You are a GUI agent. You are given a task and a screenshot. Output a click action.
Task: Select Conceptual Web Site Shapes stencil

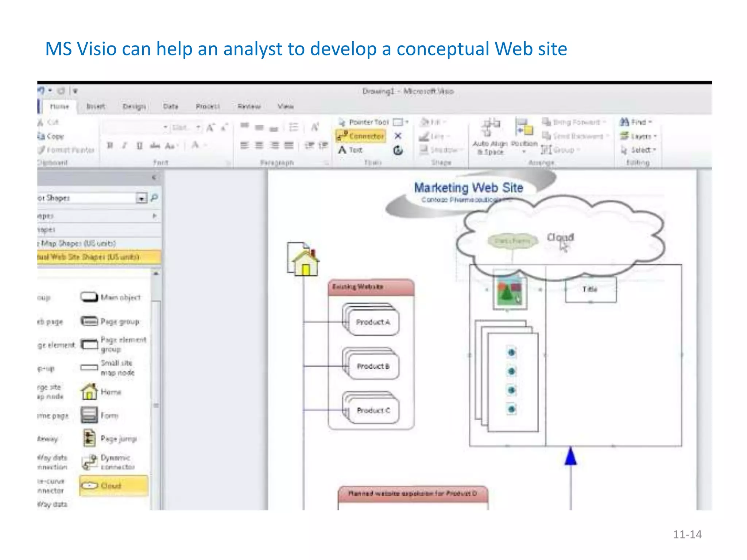pos(99,257)
